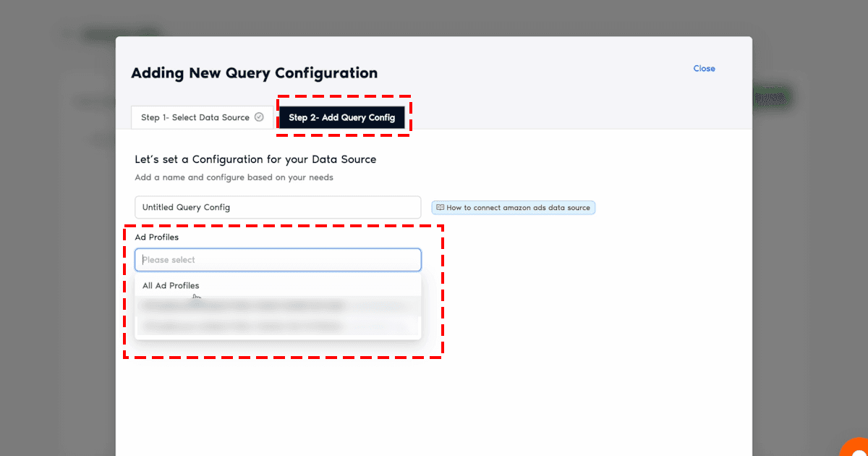The image size is (868, 456).
Task: Click the Adding New Query Configuration title
Action: click(254, 73)
